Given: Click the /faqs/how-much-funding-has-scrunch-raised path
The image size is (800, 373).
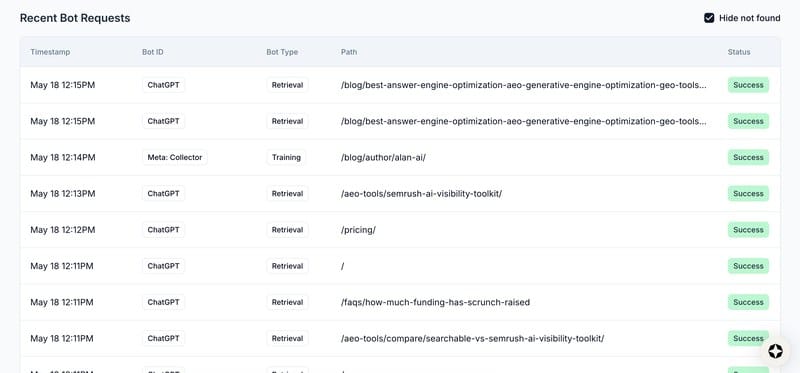Looking at the screenshot, I should coord(435,303).
